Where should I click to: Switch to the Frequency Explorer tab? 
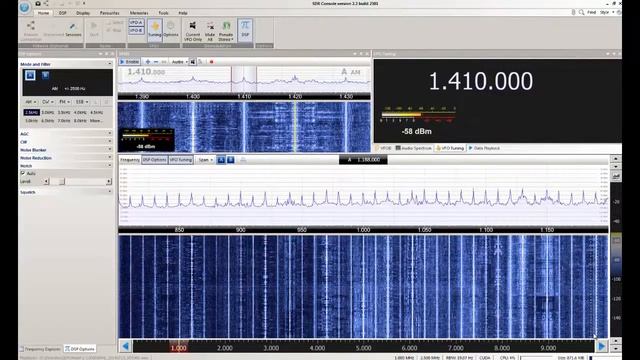[x=41, y=349]
